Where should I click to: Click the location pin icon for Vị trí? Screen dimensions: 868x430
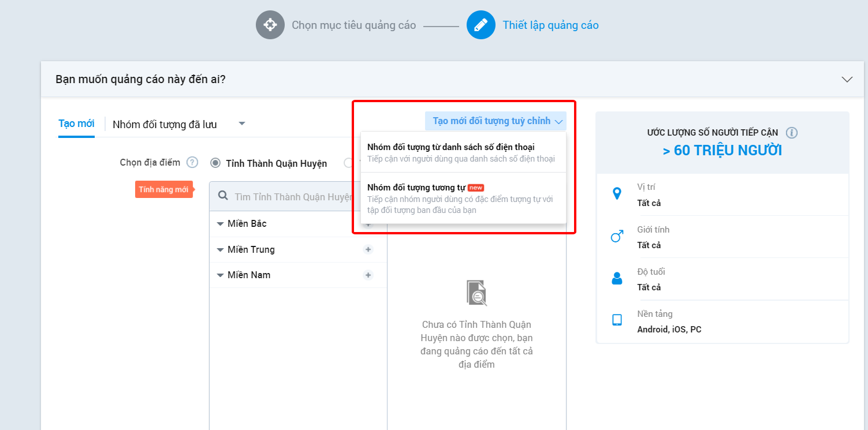(617, 194)
